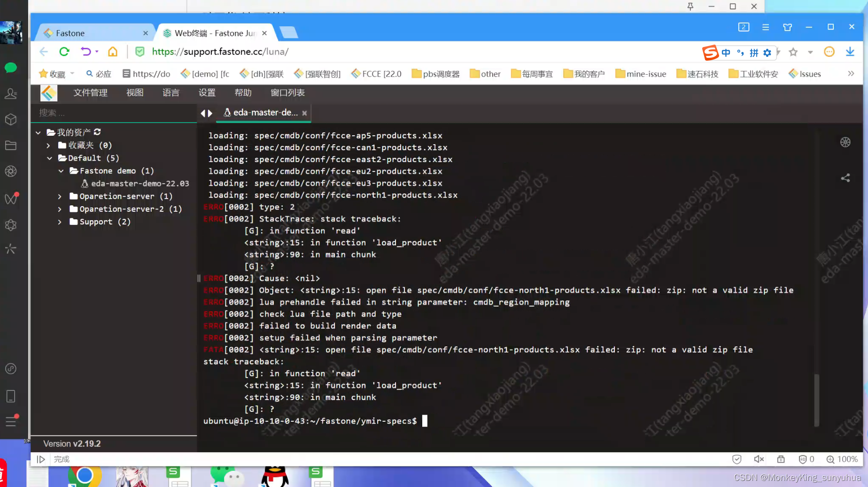Open the 语言 menu
Screen dimensions: 868x487
171,93
